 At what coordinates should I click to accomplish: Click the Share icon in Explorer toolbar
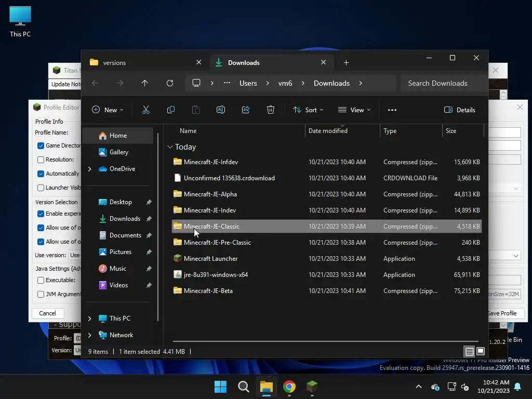click(246, 110)
